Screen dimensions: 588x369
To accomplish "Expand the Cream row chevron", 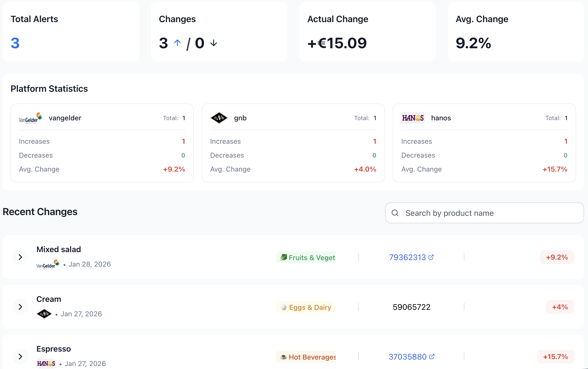I will point(20,307).
